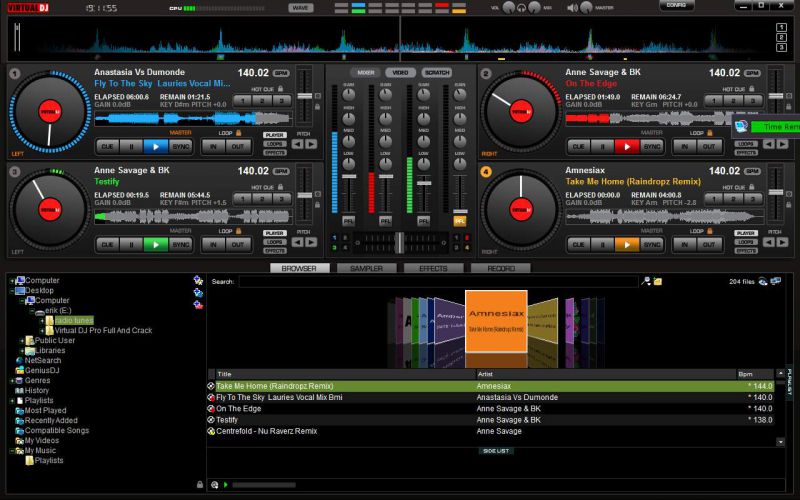Toggle hot cue lock on deck 2
This screenshot has height=500, width=800.
(752, 89)
